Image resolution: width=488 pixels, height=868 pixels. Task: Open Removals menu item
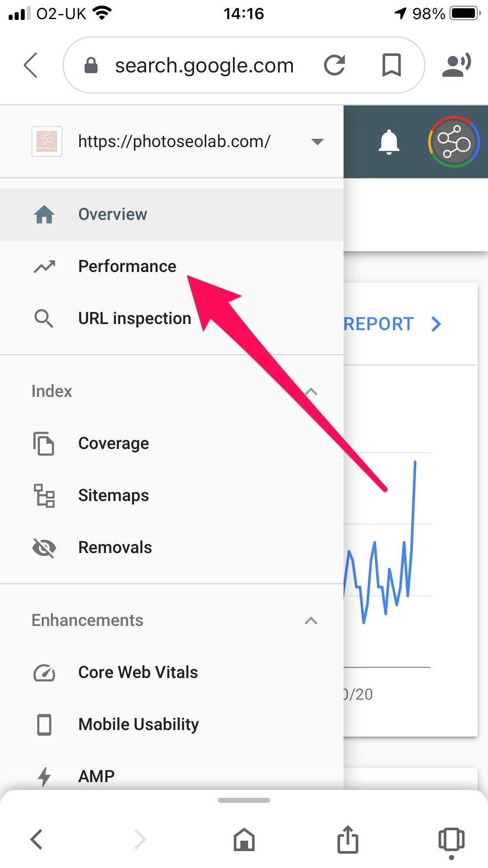pos(172,547)
